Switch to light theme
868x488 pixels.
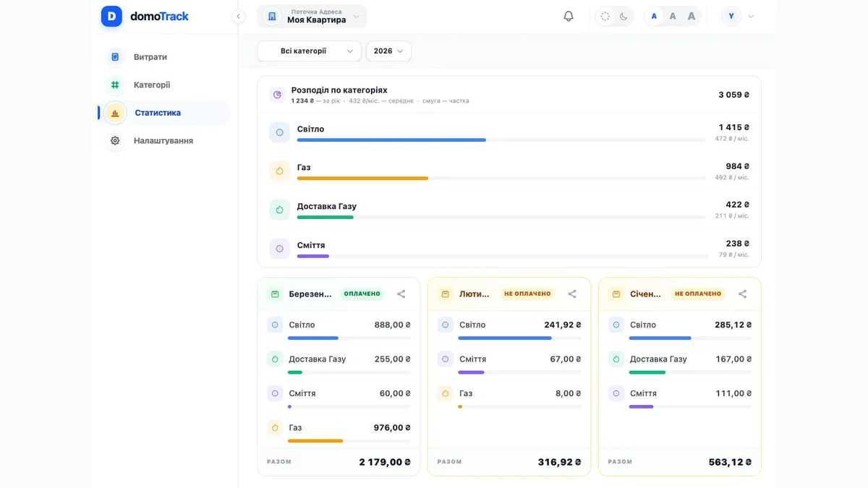pos(605,16)
